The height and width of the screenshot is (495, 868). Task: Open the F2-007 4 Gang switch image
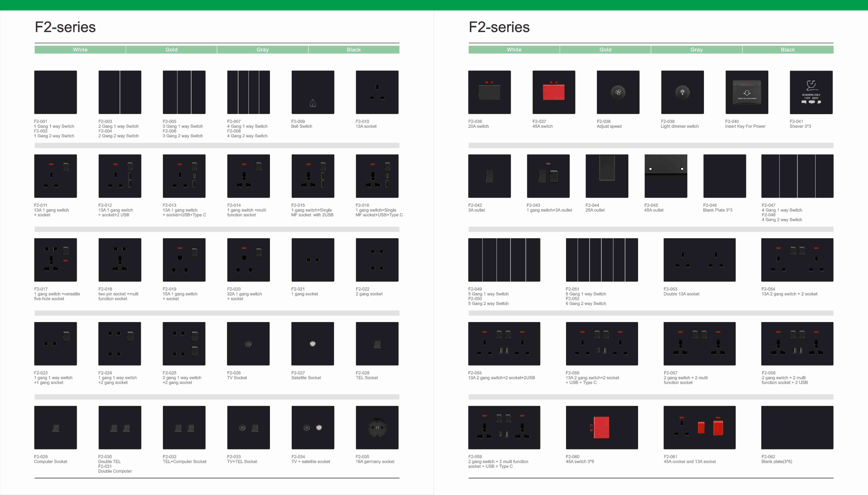tap(248, 92)
